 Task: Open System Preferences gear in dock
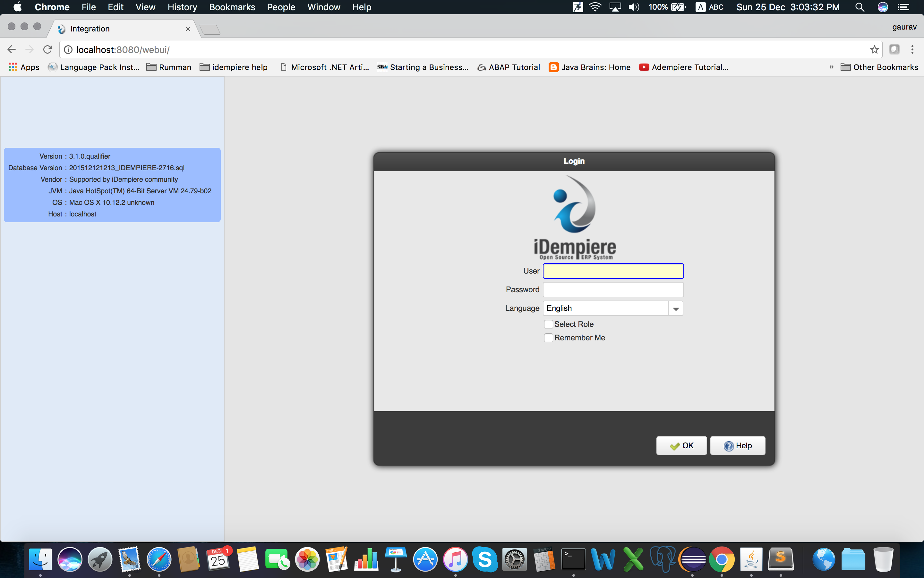pyautogui.click(x=514, y=559)
